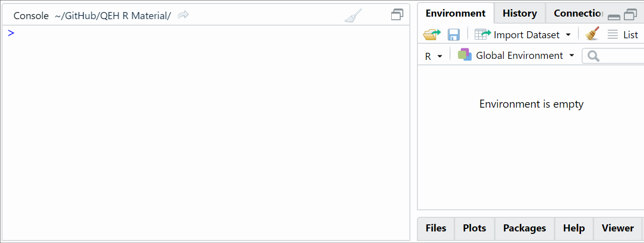Open the Viewer tab

point(618,228)
